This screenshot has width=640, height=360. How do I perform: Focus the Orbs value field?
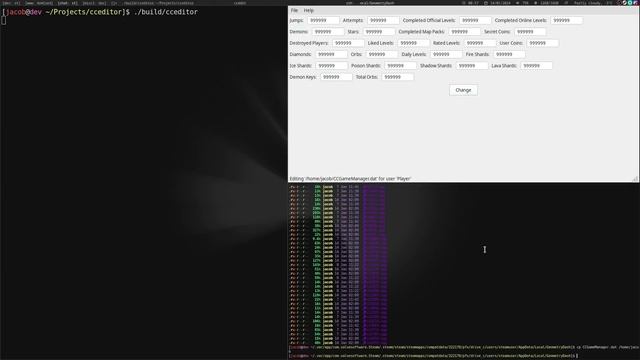382,54
